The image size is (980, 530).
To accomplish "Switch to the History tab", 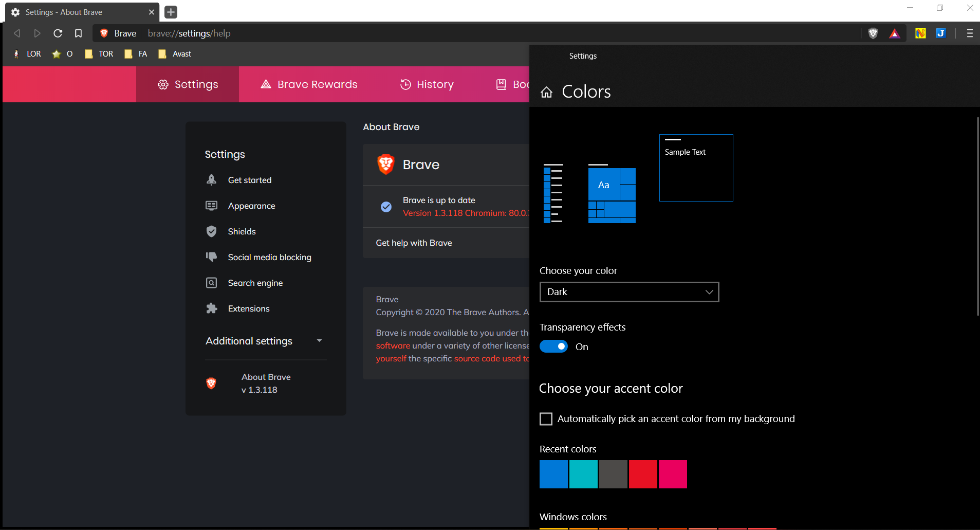I will [427, 84].
